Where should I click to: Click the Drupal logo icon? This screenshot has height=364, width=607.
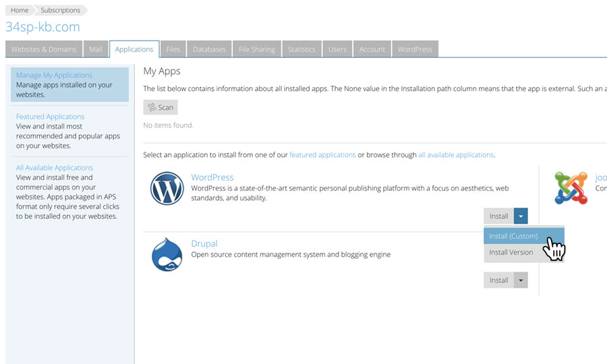[x=167, y=255]
